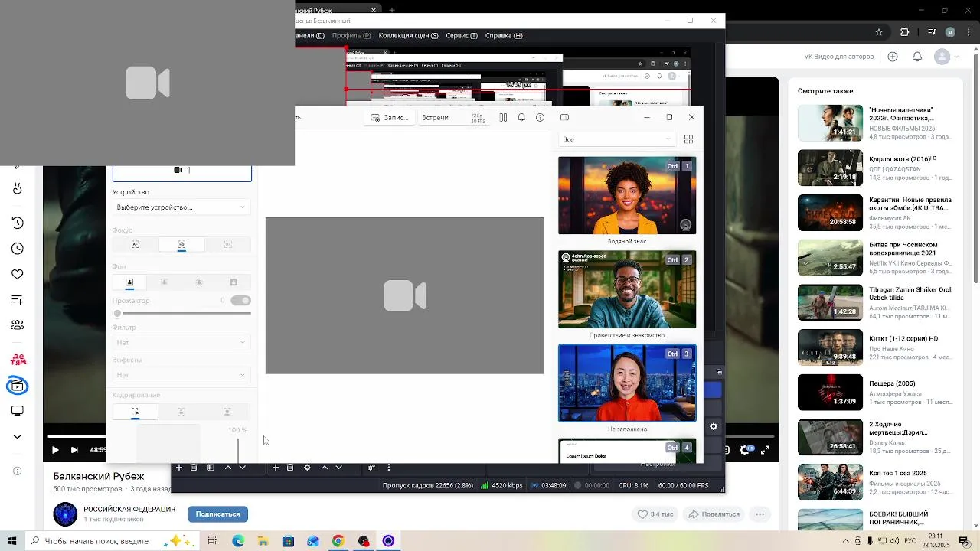Select the middle focus mode icon
This screenshot has height=551, width=980.
pos(181,245)
